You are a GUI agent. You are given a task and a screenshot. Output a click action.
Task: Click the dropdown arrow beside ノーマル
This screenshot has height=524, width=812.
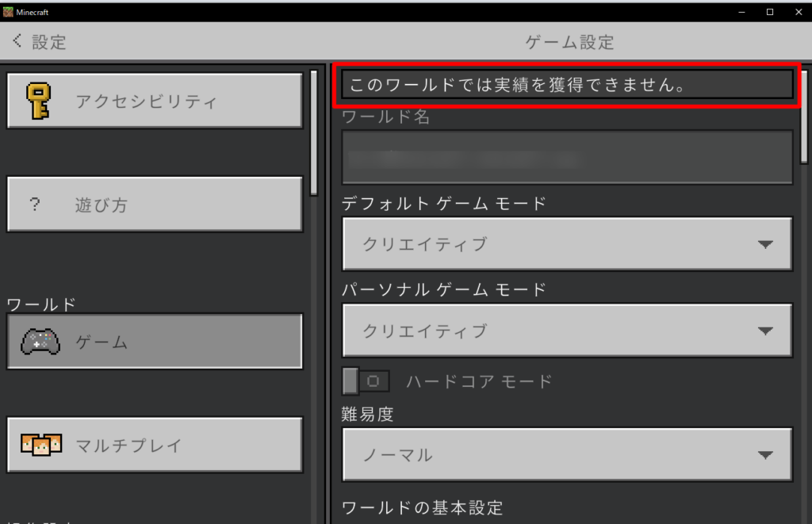coord(764,455)
